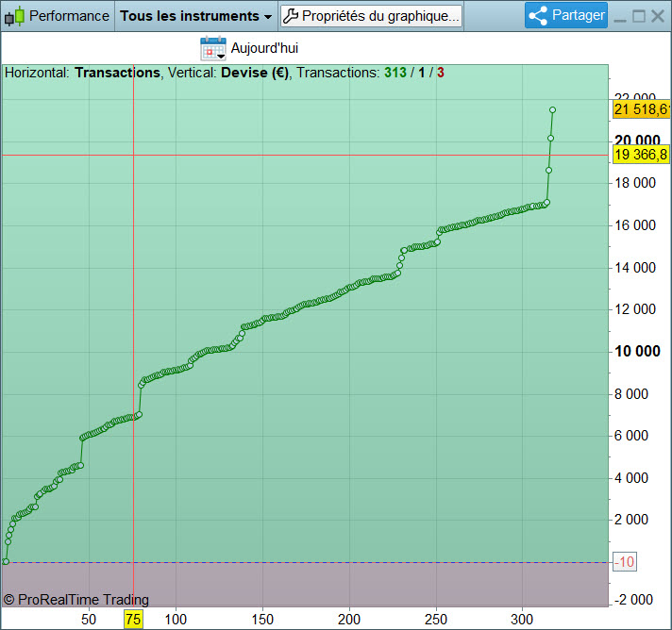Click the share icon in Partager button
Screen dimensions: 672x630
(538, 16)
